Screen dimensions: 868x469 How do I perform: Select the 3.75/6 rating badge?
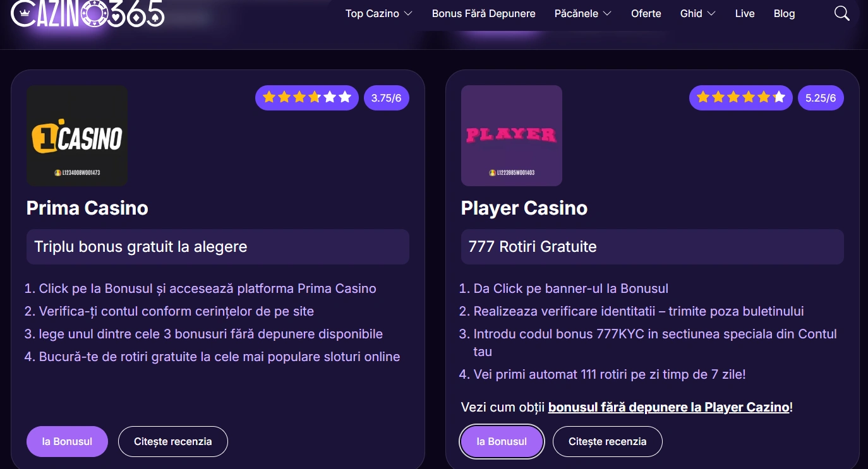386,97
